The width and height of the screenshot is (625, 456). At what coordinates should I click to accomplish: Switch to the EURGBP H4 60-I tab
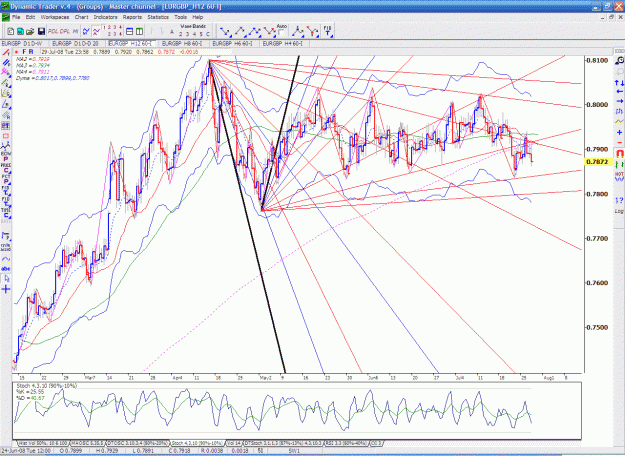283,43
